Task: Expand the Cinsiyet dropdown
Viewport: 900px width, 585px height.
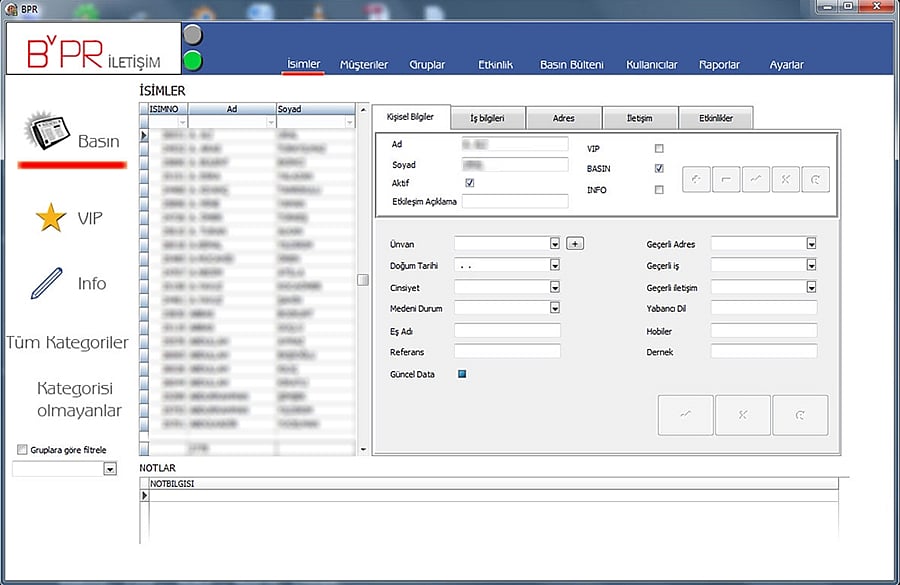Action: [x=554, y=286]
